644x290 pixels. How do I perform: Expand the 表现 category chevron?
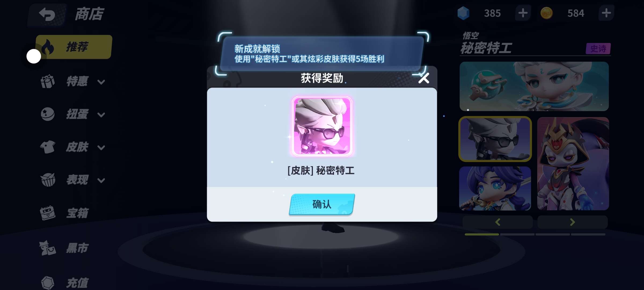point(101,180)
